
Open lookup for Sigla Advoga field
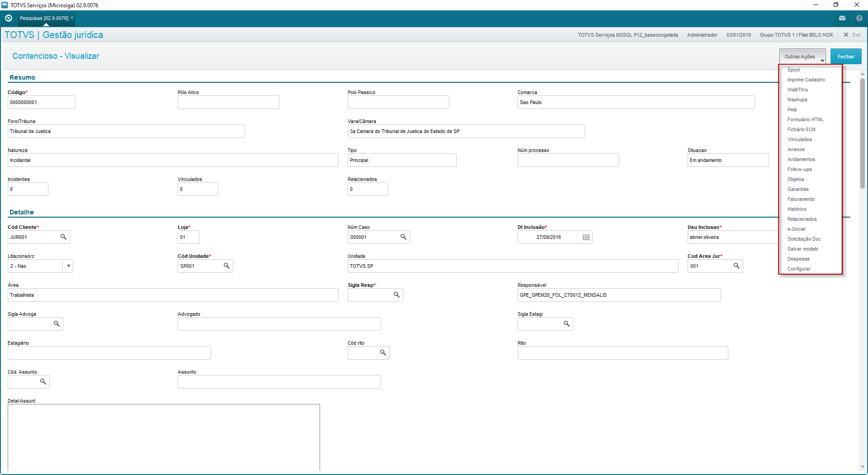pos(57,324)
